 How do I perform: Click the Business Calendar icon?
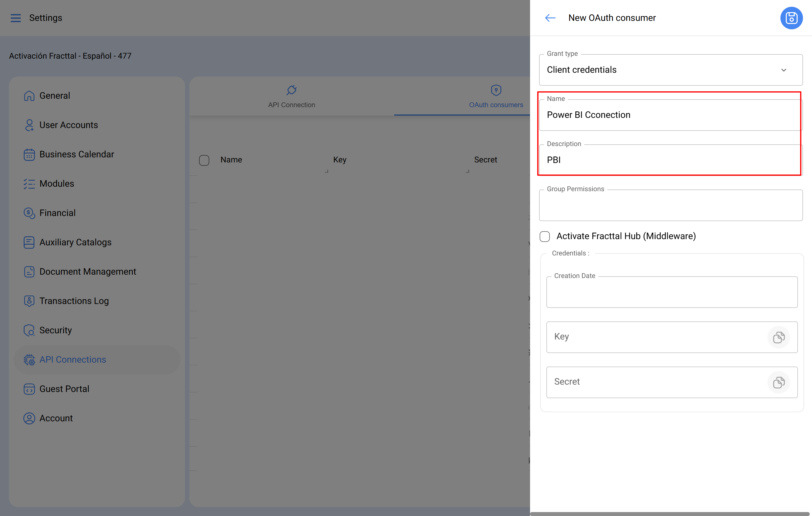(29, 155)
